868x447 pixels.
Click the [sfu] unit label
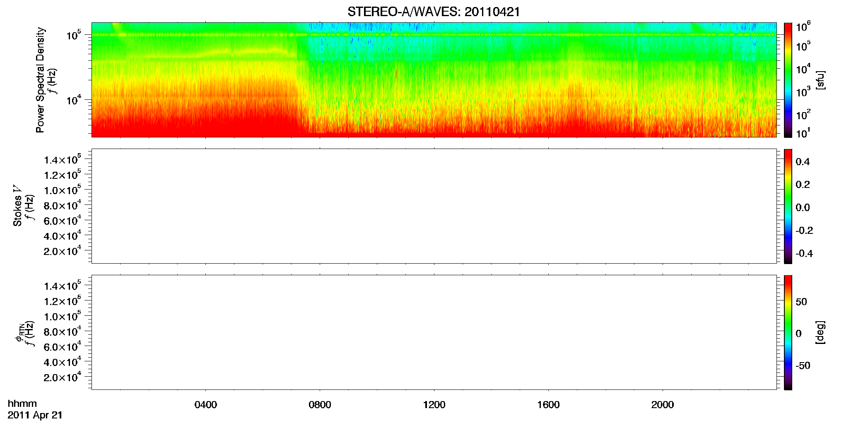coord(820,80)
